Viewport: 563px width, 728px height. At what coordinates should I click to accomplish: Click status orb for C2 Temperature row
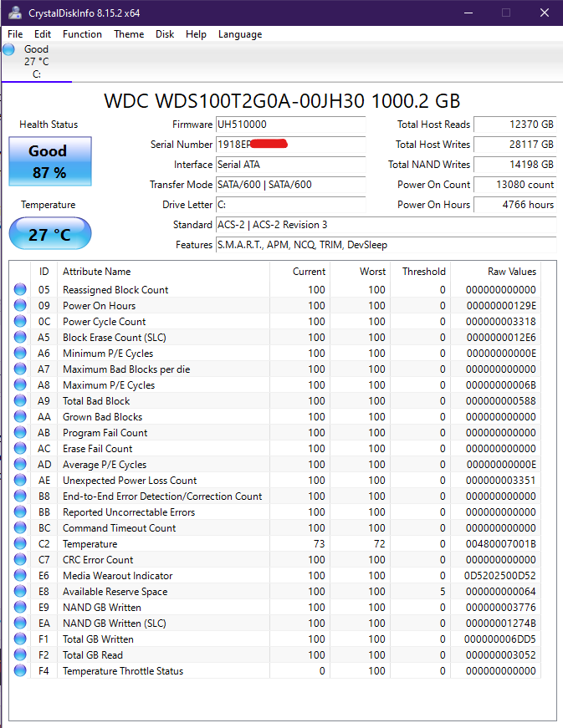(x=20, y=543)
